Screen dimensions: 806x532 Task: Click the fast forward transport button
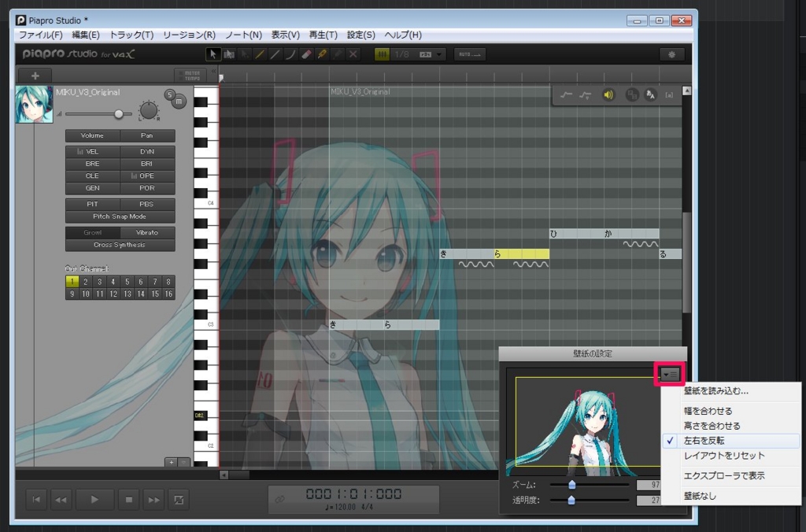click(153, 499)
